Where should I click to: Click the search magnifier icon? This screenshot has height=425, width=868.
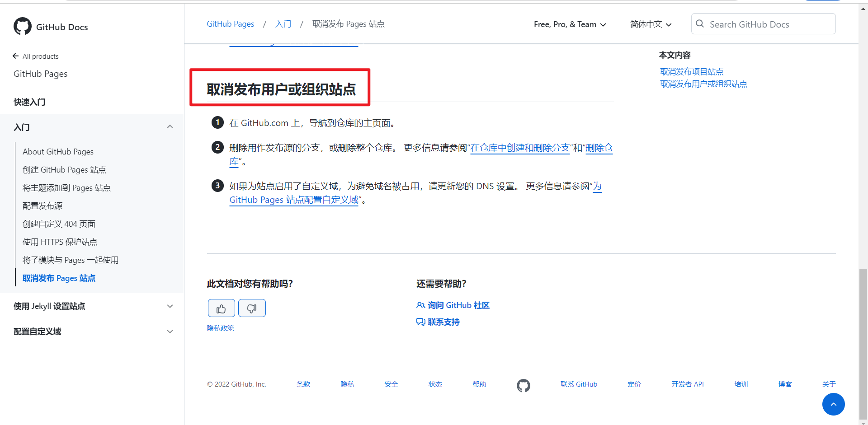tap(700, 24)
